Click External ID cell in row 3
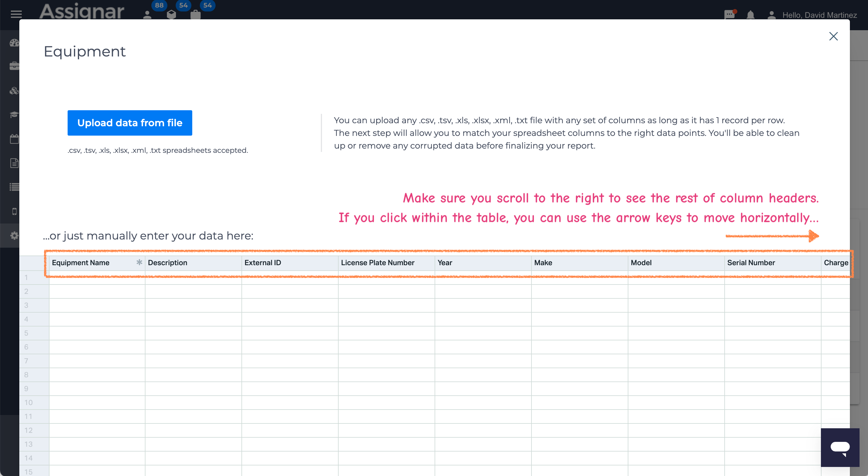Viewport: 868px width, 476px height. coord(290,305)
